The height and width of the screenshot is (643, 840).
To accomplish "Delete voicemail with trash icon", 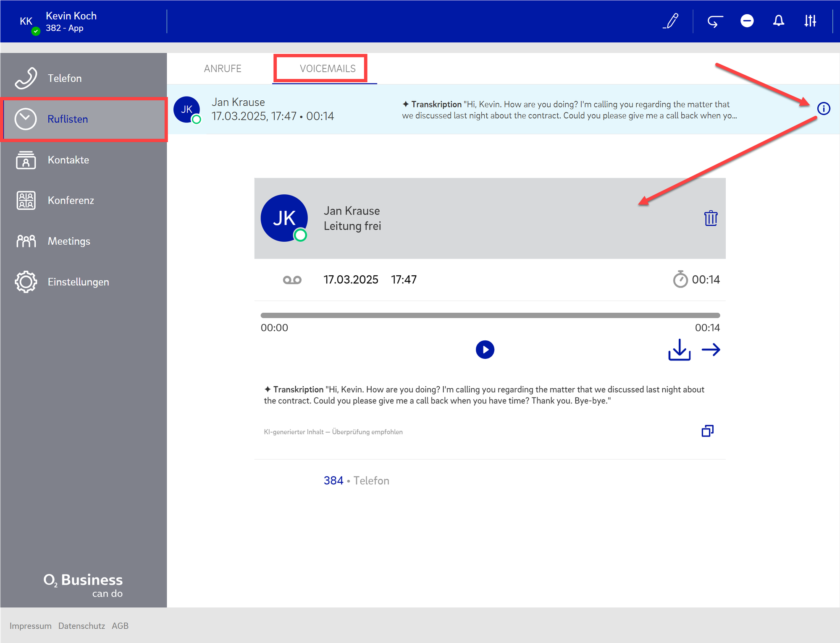I will point(711,218).
